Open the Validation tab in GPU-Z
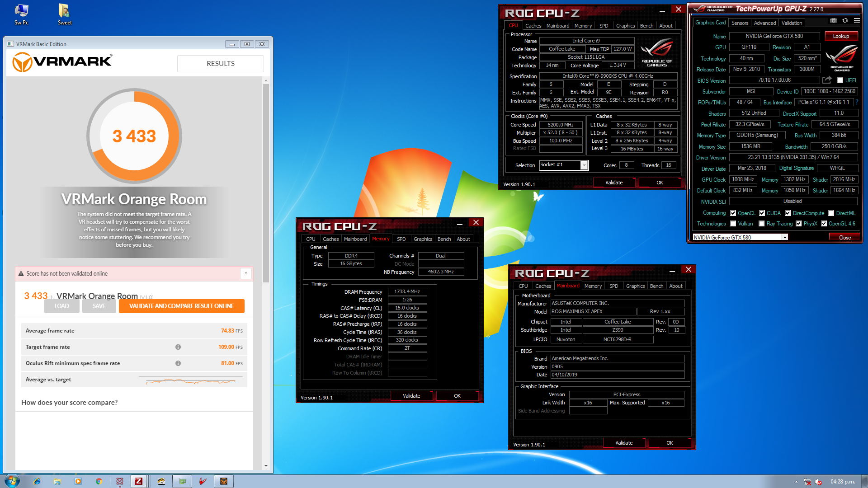The image size is (868, 488). (x=792, y=23)
